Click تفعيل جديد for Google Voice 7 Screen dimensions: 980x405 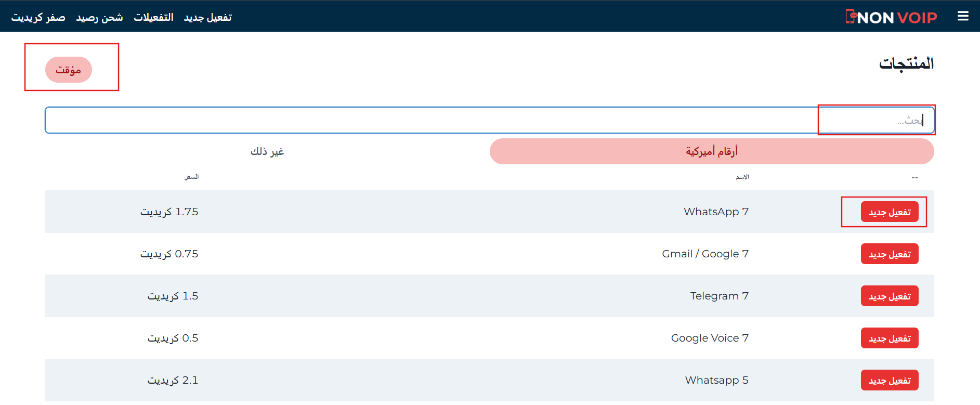(890, 338)
